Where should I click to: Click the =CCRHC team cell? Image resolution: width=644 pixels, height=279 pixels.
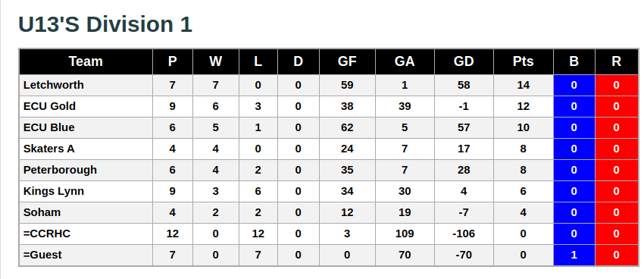[x=86, y=234]
